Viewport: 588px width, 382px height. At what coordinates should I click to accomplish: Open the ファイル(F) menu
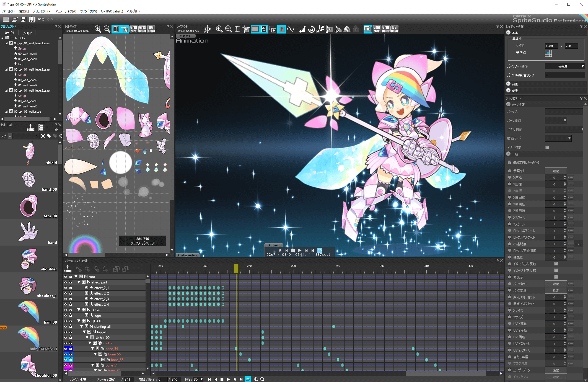(8, 11)
